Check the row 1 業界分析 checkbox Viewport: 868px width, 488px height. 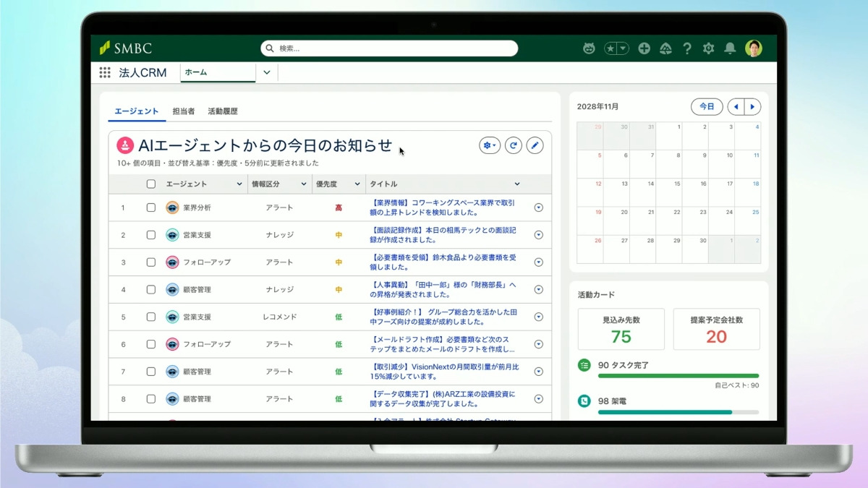[x=151, y=207]
